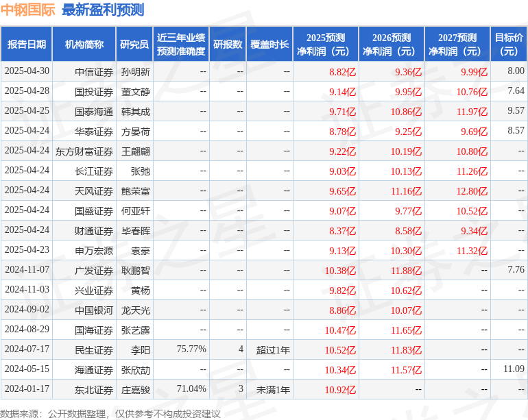
Task: Click the 8.78亿 profit value
Action: tap(342, 132)
